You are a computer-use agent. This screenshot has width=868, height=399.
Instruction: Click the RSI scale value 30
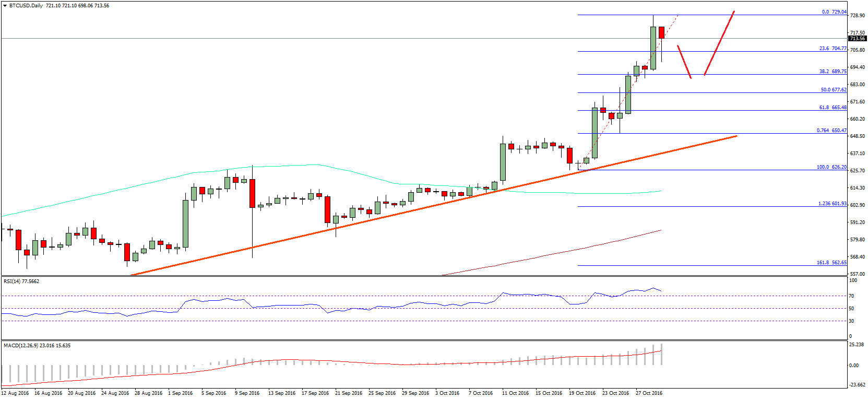coord(852,321)
